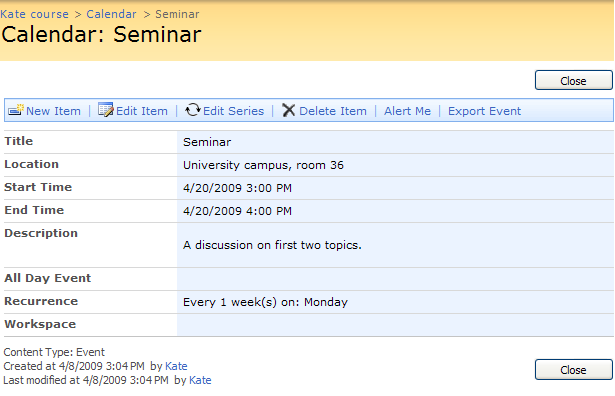This screenshot has width=615, height=396.
Task: Click the bottom Close button
Action: [x=573, y=369]
